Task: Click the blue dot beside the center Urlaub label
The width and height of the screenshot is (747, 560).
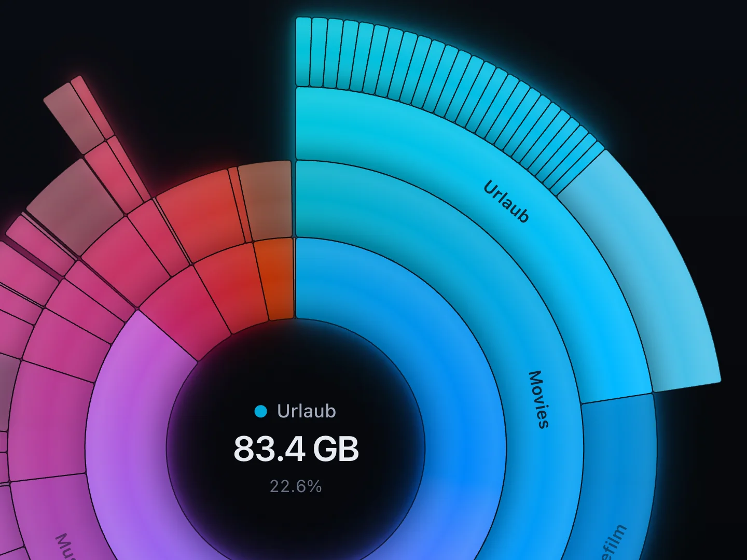Action: 261,412
